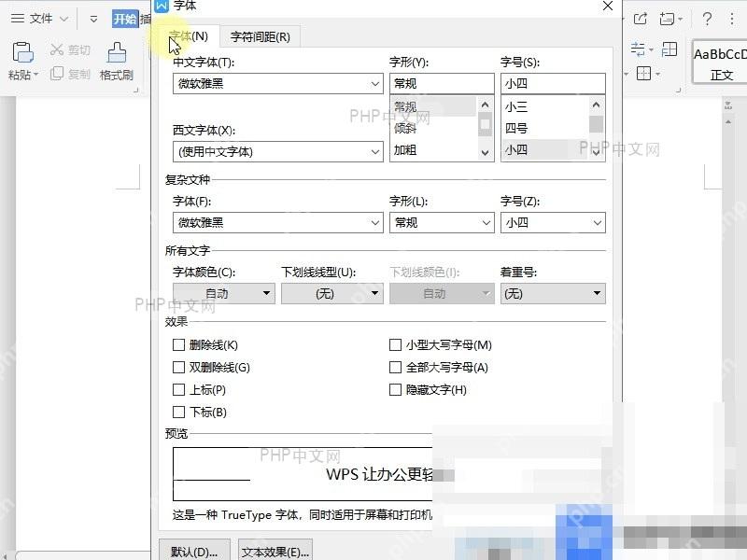
Task: Enable the Subscript (B) checkbox
Action: (178, 412)
